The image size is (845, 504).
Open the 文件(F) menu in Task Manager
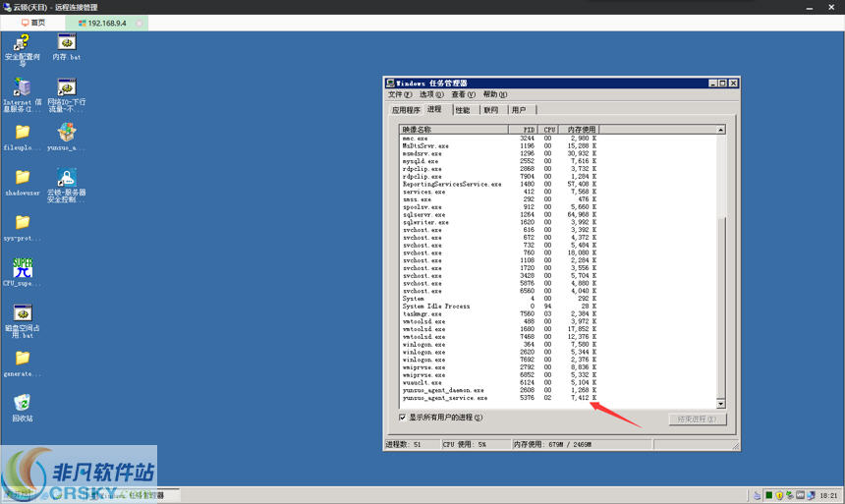pos(400,95)
